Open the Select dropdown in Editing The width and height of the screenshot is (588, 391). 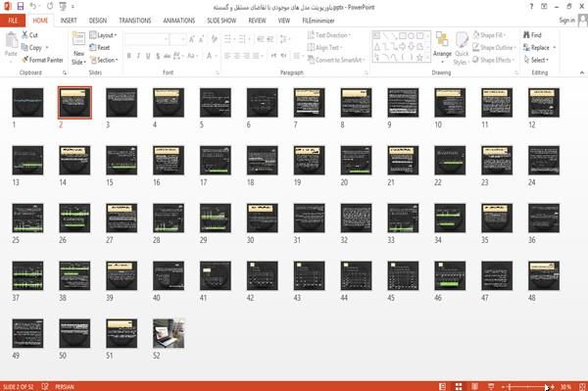coord(536,60)
